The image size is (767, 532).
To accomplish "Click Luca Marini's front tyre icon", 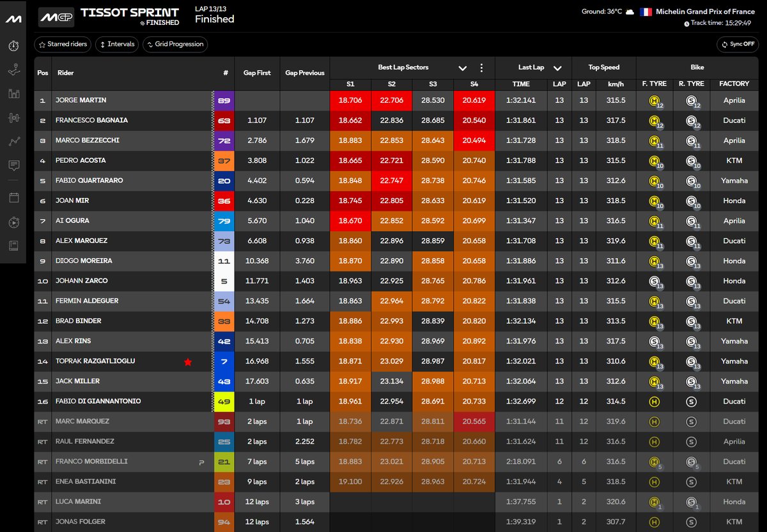I will pyautogui.click(x=654, y=502).
